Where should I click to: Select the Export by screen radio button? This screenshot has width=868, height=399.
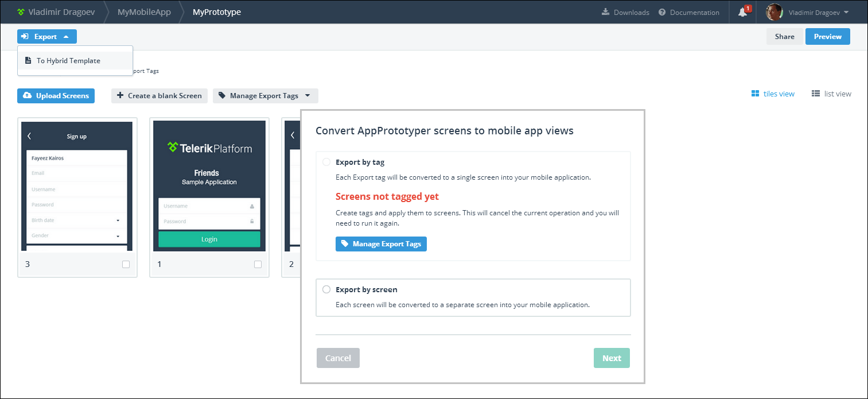(x=326, y=289)
